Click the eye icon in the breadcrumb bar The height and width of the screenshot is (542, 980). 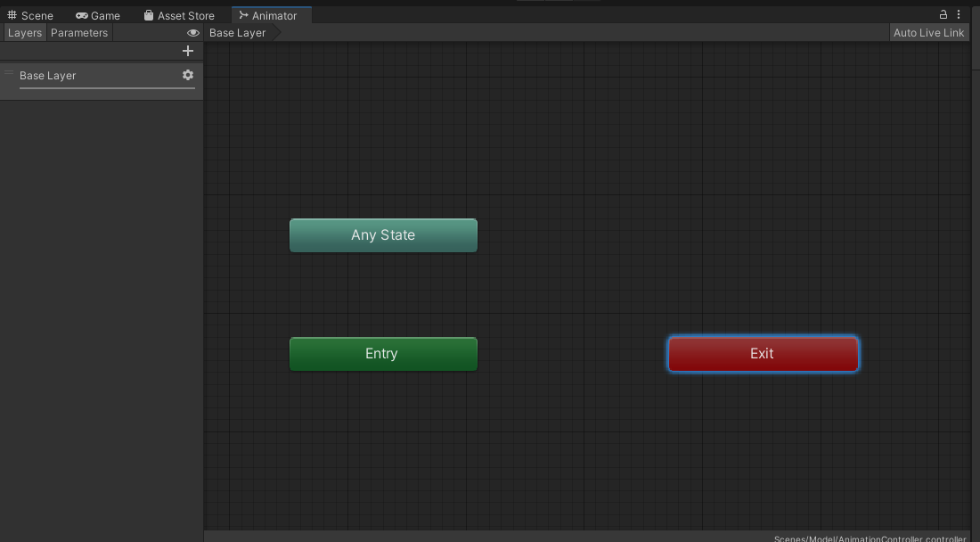pyautogui.click(x=193, y=32)
